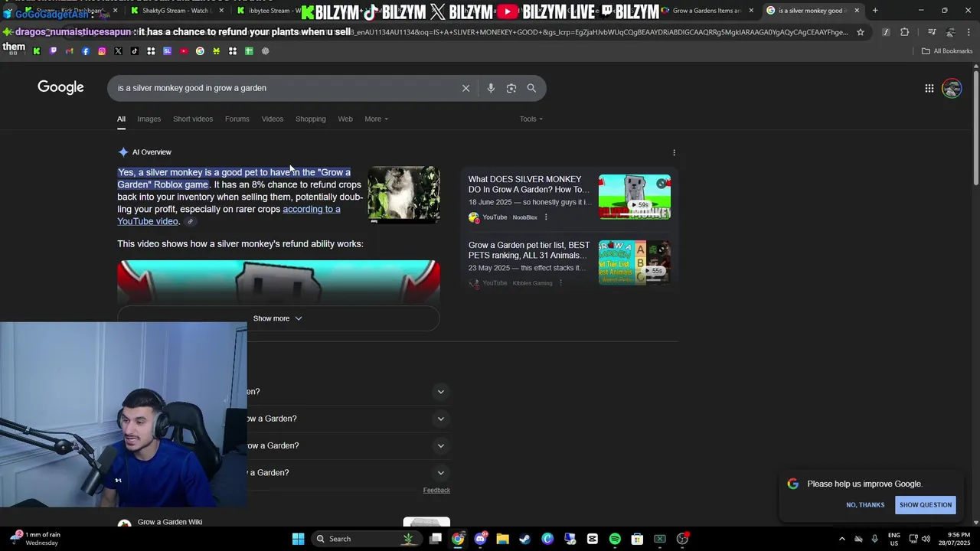
Task: Open the source link chip after YouTube video
Action: pyautogui.click(x=190, y=222)
